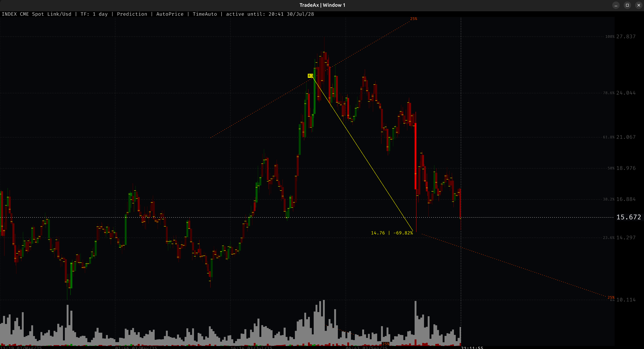Screen dimensions: 644x349
Task: Toggle the TimeAuto option in header
Action: coord(205,14)
